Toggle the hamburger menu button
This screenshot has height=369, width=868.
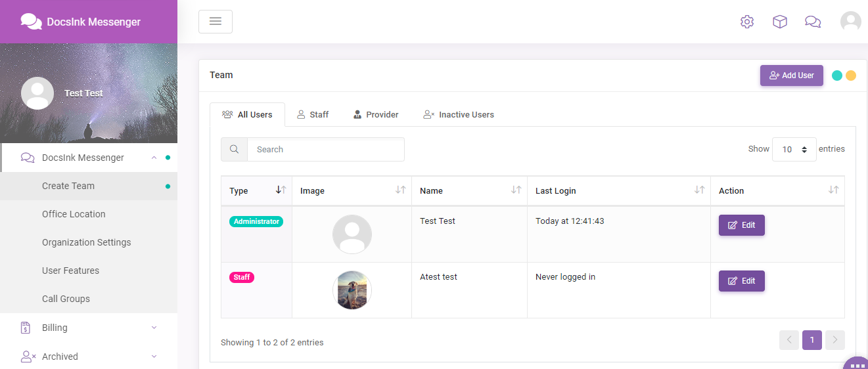click(216, 22)
